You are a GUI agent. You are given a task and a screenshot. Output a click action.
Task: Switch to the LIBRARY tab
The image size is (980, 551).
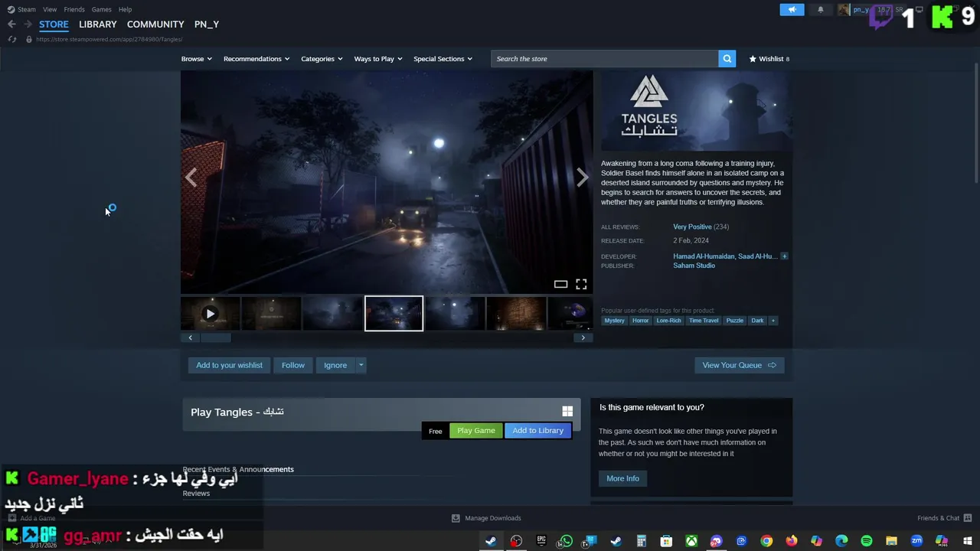(x=98, y=24)
